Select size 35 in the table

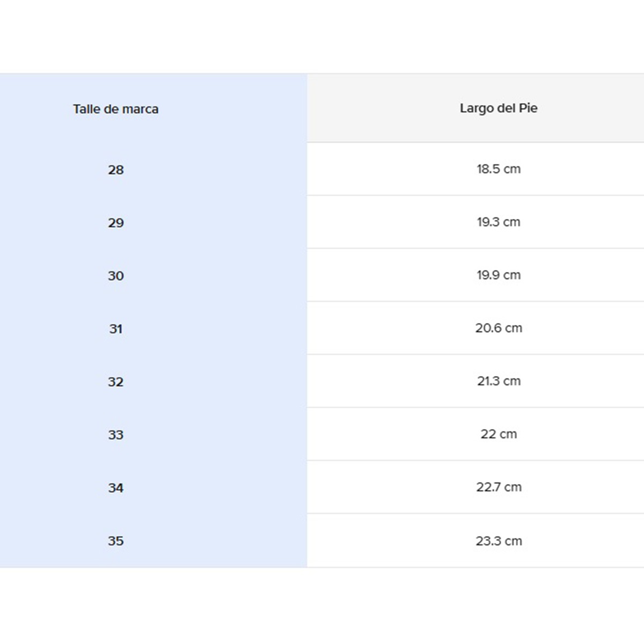(x=116, y=540)
